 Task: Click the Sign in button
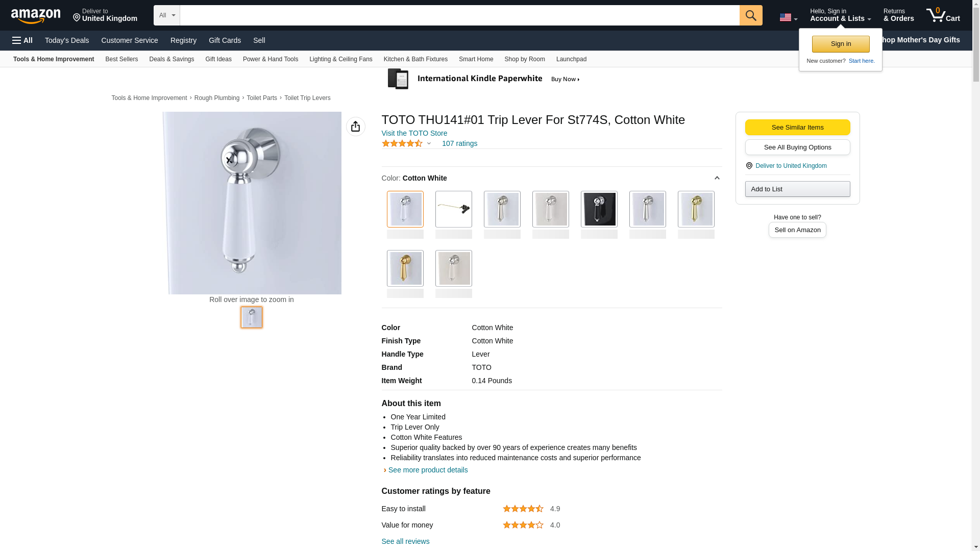(x=841, y=44)
